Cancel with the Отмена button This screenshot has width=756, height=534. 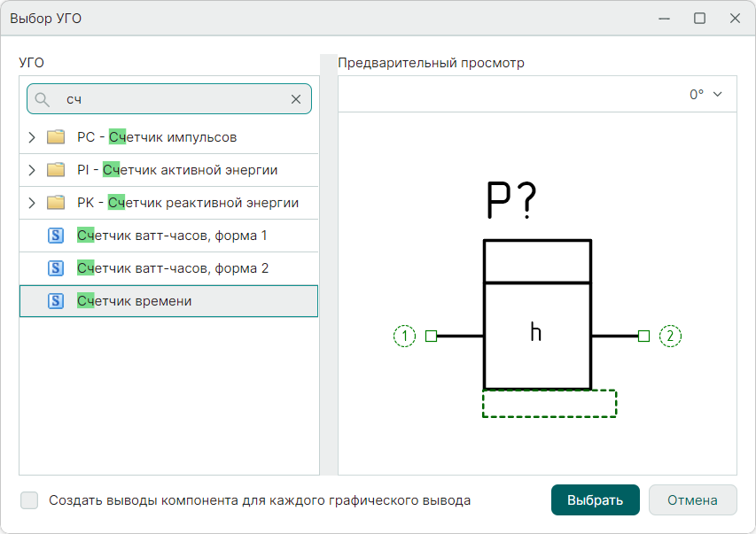pos(692,500)
